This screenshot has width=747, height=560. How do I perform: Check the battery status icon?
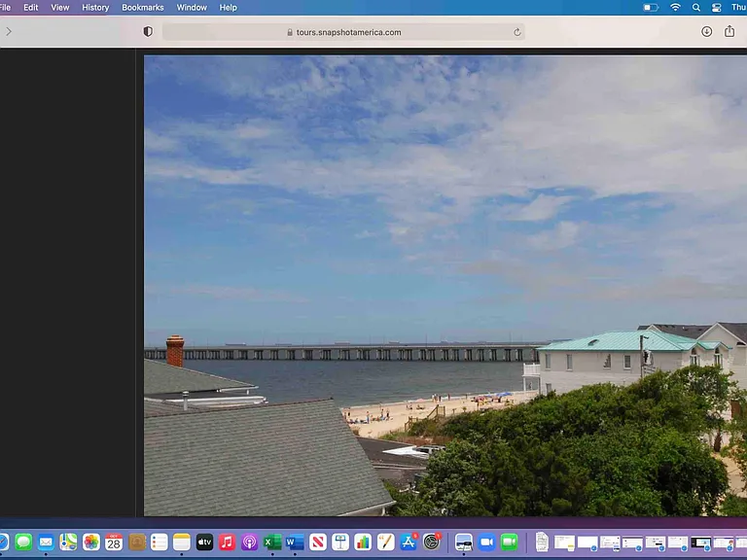651,8
